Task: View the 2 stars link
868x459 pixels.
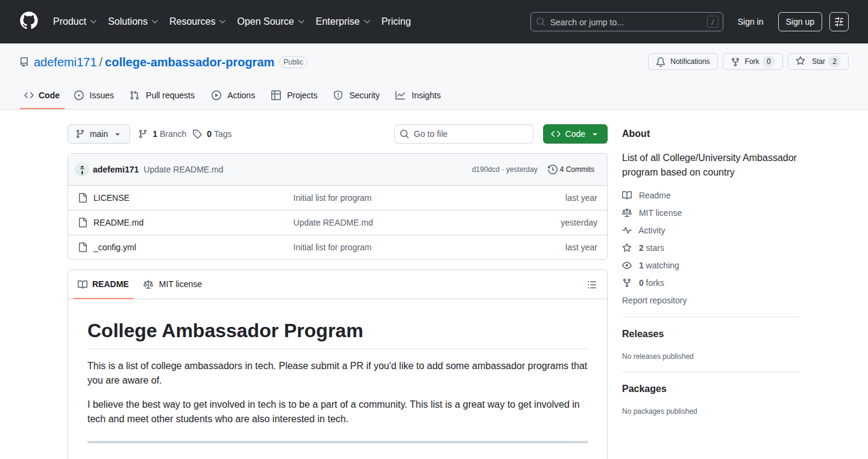Action: [x=643, y=248]
